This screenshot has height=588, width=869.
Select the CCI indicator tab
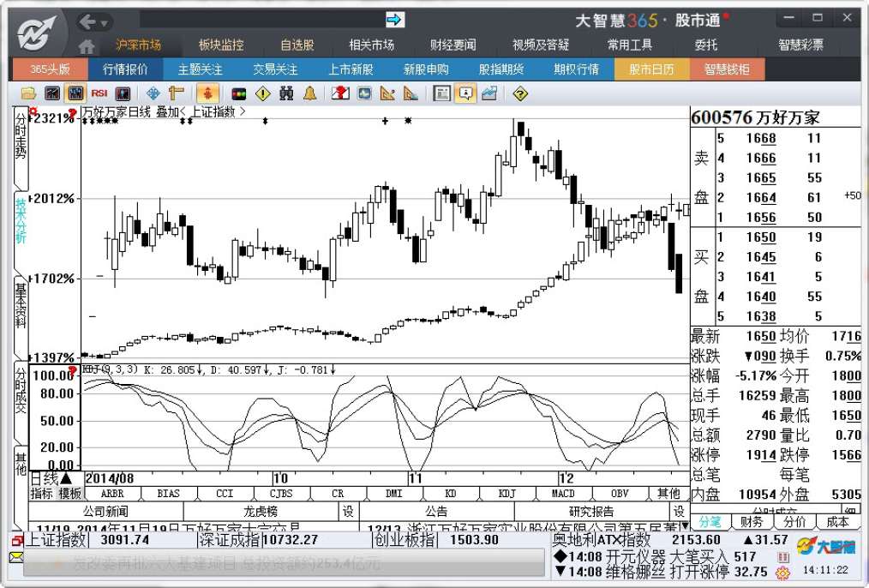(x=225, y=493)
